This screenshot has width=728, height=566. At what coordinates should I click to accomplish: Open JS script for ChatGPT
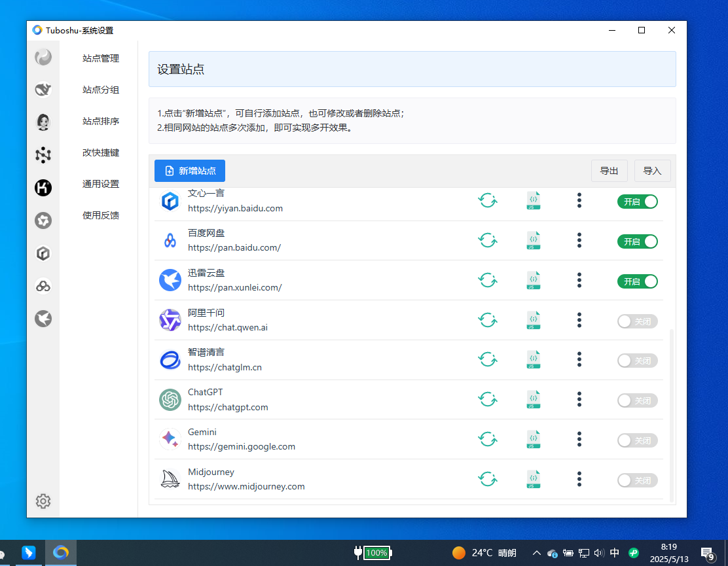(534, 399)
